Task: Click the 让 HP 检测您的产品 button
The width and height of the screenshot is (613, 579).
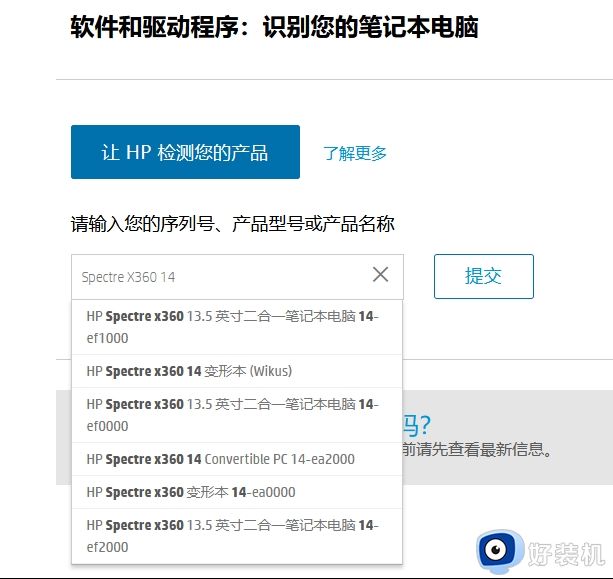Action: point(185,152)
